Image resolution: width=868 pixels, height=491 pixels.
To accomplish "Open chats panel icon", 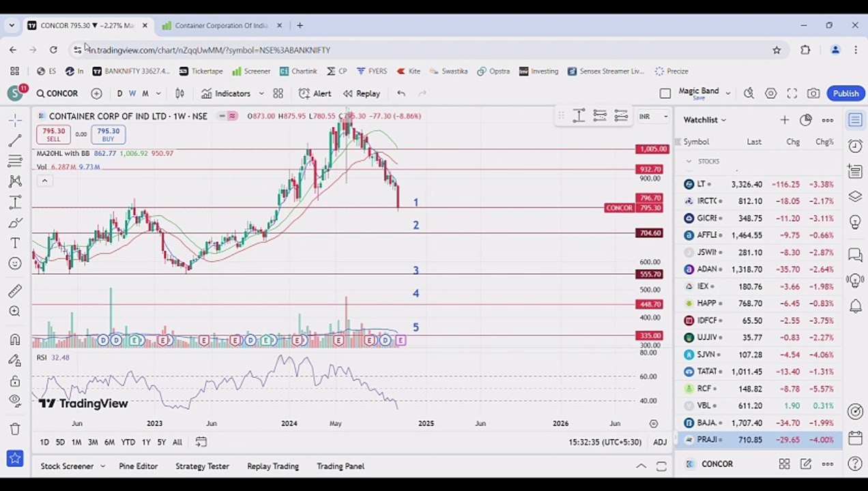I will [855, 255].
